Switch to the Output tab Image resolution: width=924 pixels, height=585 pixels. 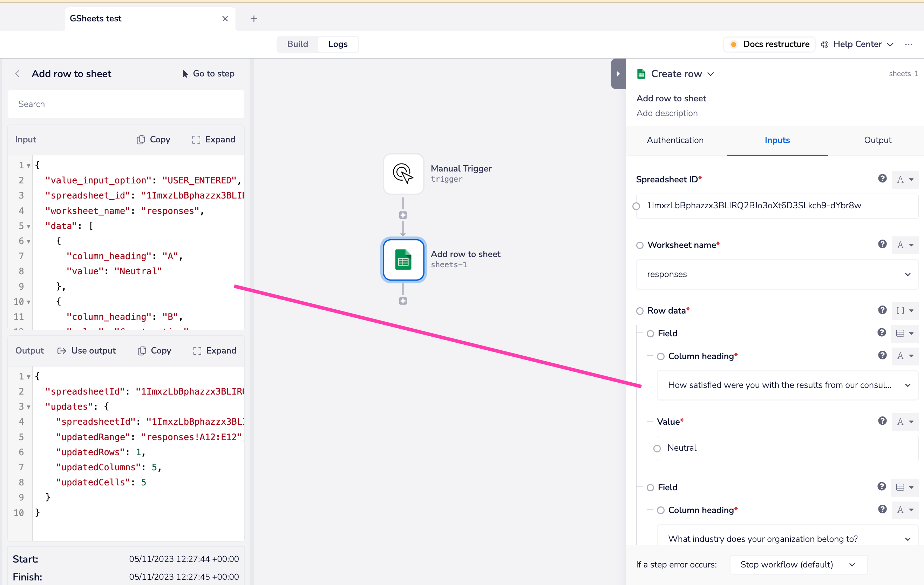(x=877, y=140)
